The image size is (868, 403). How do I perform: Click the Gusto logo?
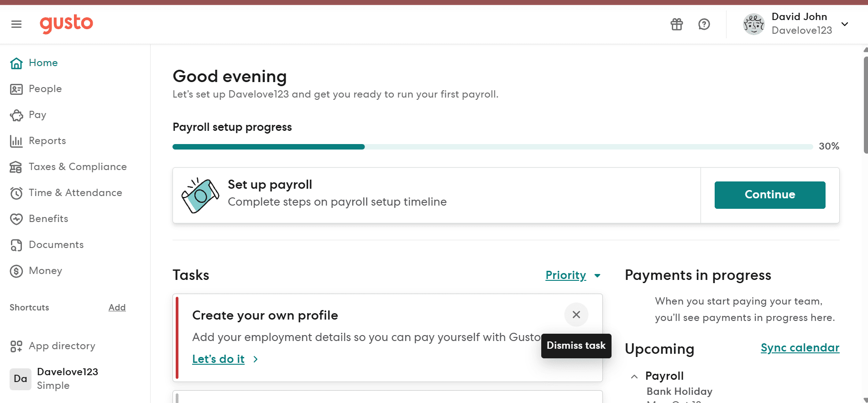click(66, 24)
